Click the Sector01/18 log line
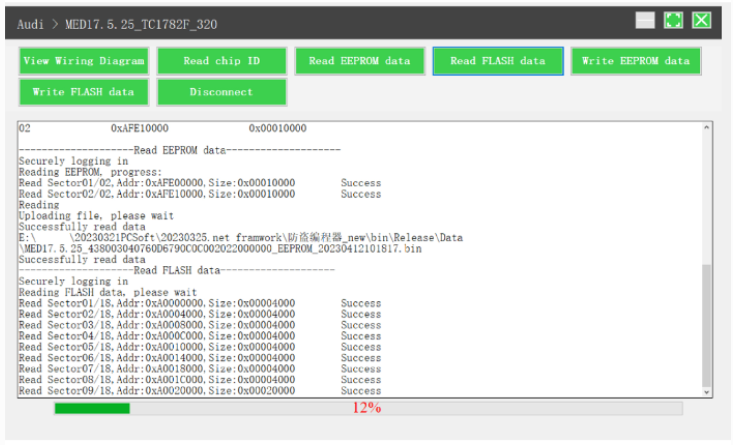733x445 pixels. [157, 302]
